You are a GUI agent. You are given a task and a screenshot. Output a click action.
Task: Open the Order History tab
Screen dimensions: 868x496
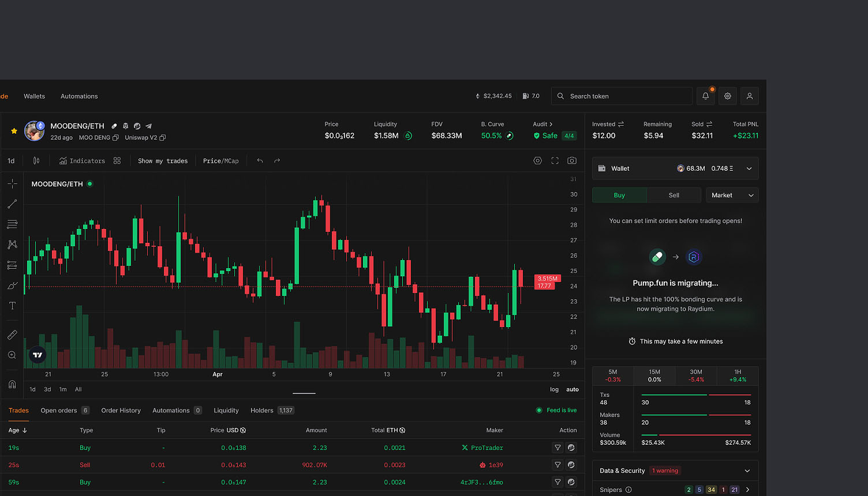121,410
